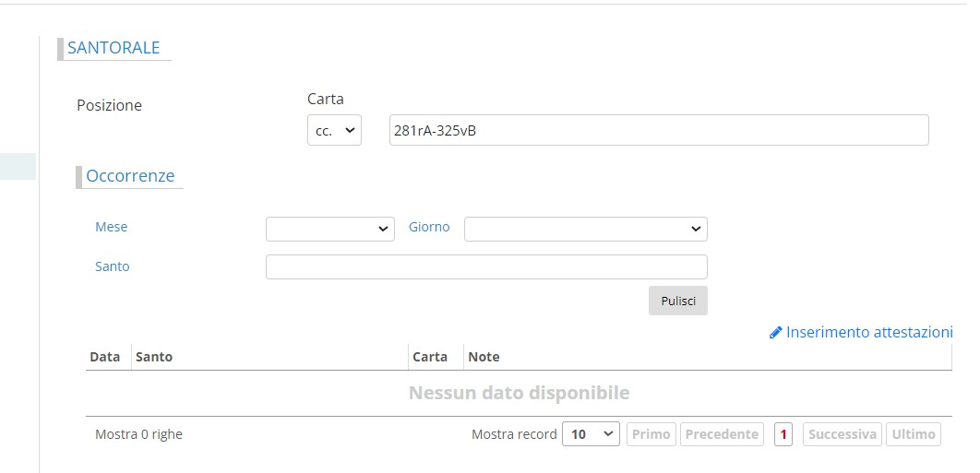This screenshot has width=980, height=473.
Task: Click the Note column header
Action: tap(484, 357)
